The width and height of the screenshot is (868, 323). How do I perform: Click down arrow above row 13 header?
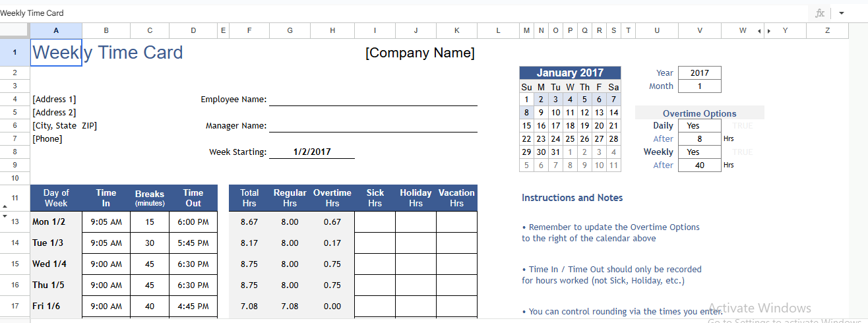[5, 216]
